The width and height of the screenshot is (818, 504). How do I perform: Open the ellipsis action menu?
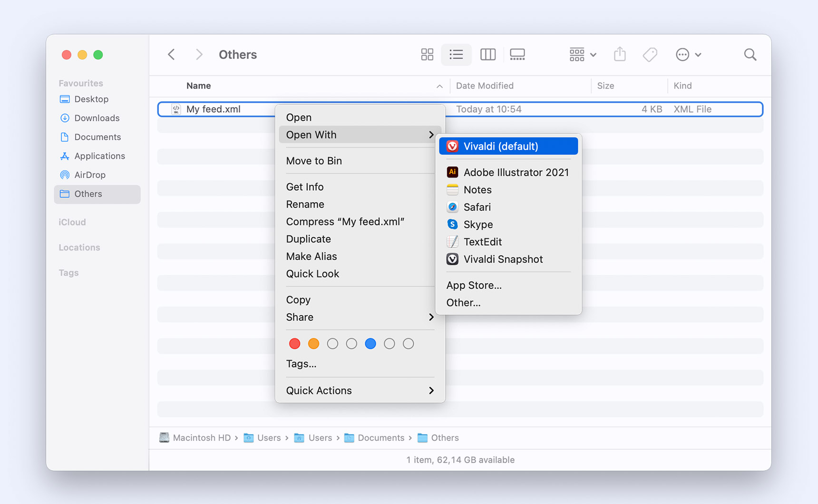[688, 55]
